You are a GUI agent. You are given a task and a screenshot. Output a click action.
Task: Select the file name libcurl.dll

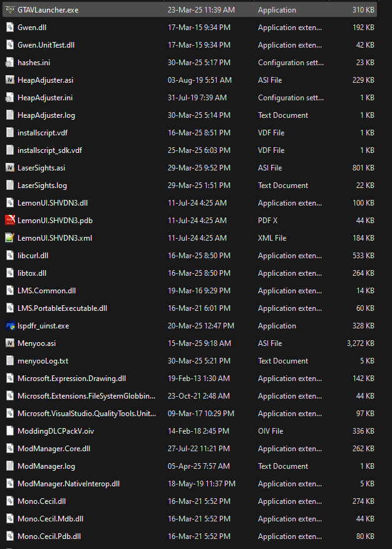pos(33,255)
